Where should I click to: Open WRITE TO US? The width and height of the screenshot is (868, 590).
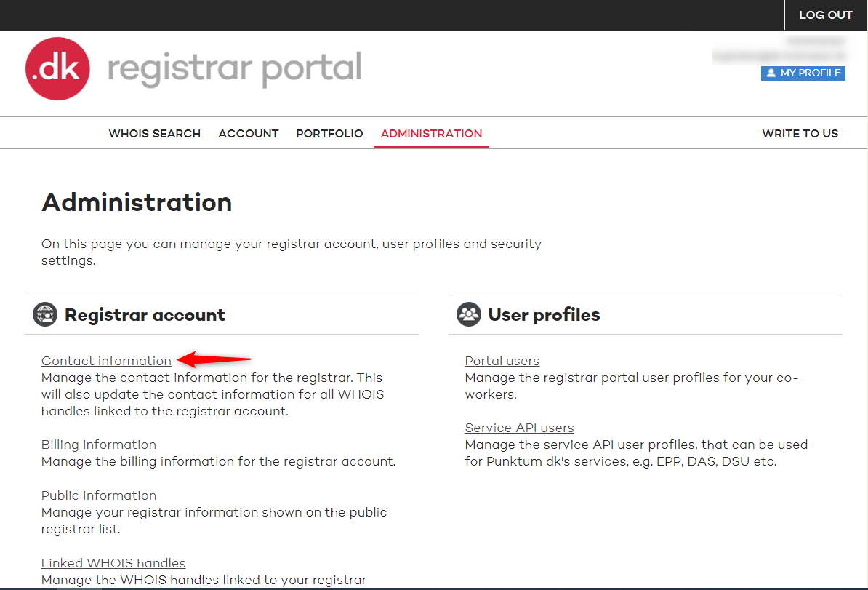pyautogui.click(x=800, y=133)
